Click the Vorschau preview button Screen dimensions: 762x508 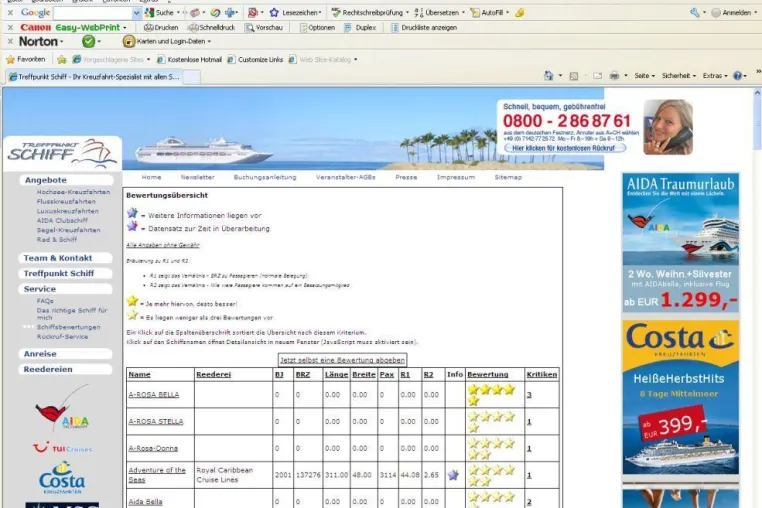(264, 28)
